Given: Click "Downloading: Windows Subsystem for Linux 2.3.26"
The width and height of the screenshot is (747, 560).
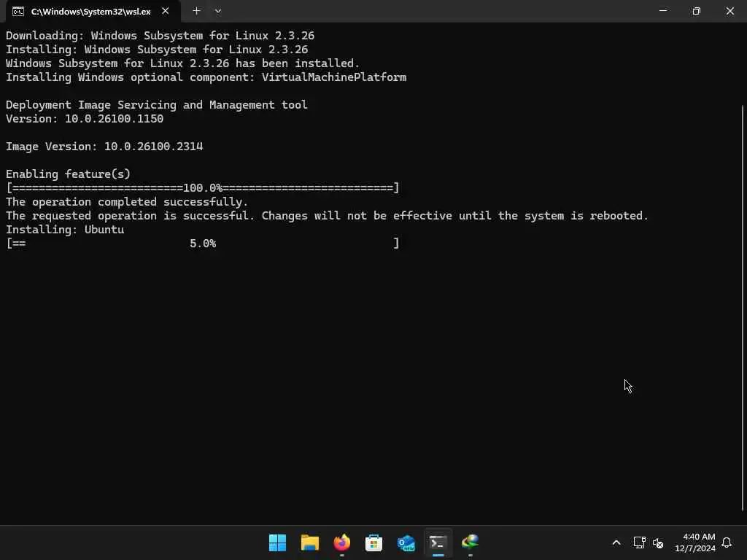Looking at the screenshot, I should click(160, 36).
